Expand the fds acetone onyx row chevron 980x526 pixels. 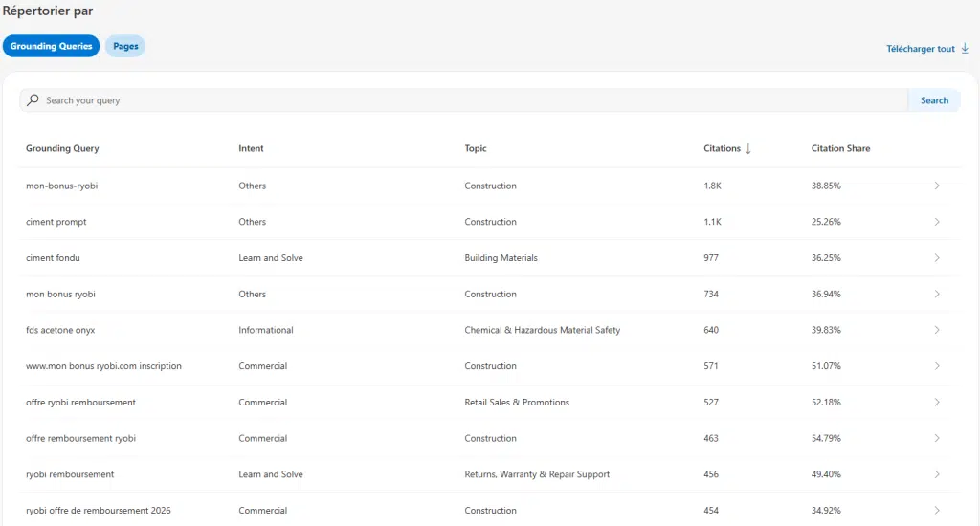937,330
